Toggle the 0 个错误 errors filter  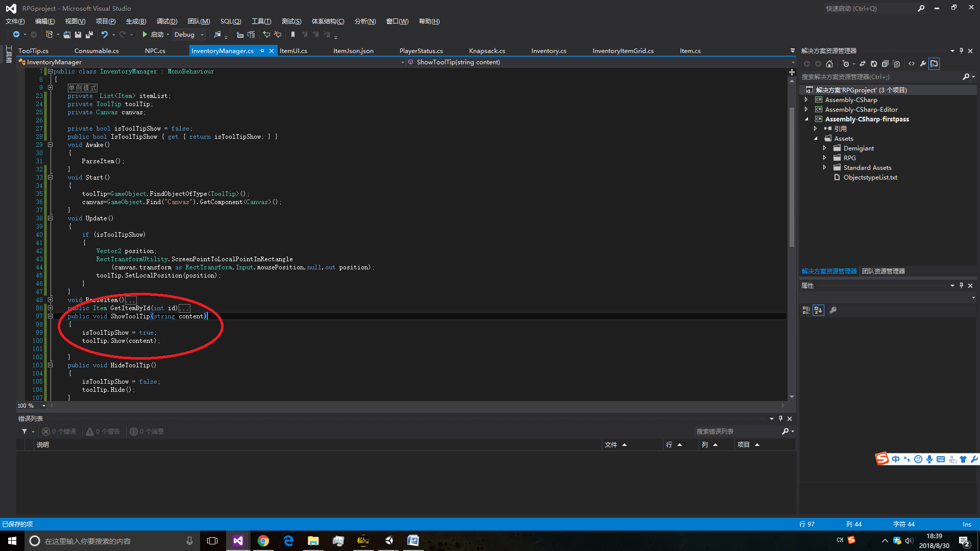click(59, 432)
